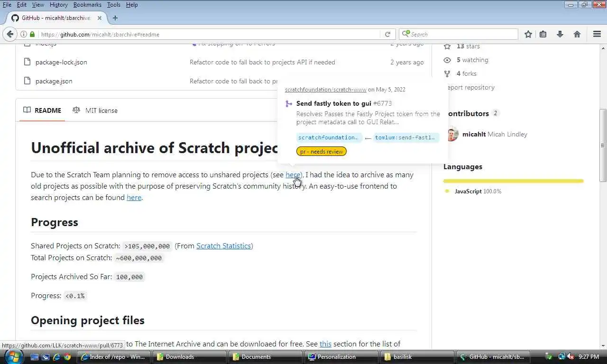Open the Edit menu

[x=22, y=5]
